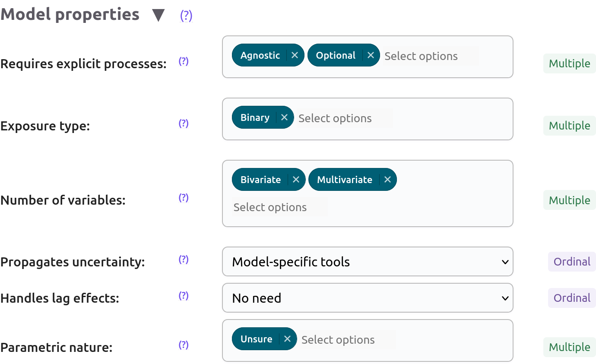Open help for Requires explicit processes

[184, 61]
